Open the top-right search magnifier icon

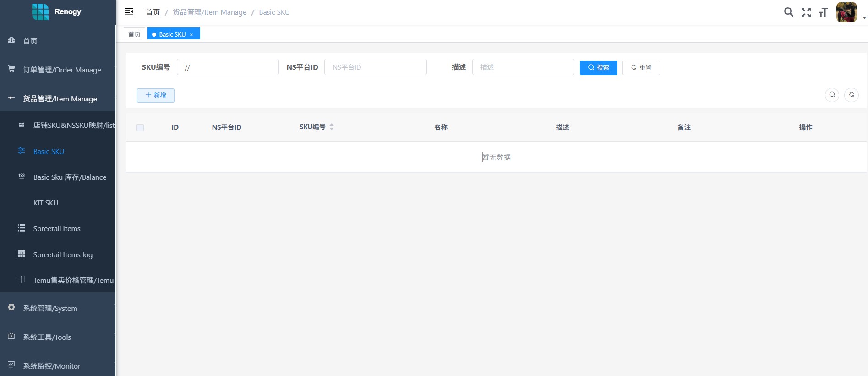[788, 12]
